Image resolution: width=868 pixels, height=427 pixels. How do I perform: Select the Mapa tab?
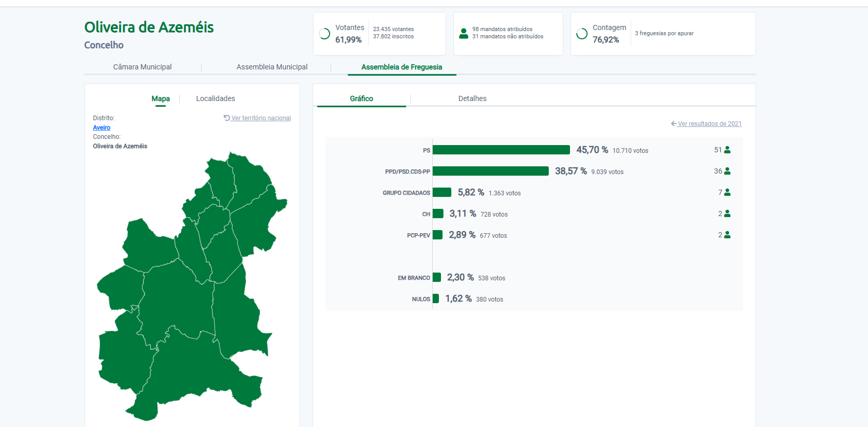(x=161, y=98)
